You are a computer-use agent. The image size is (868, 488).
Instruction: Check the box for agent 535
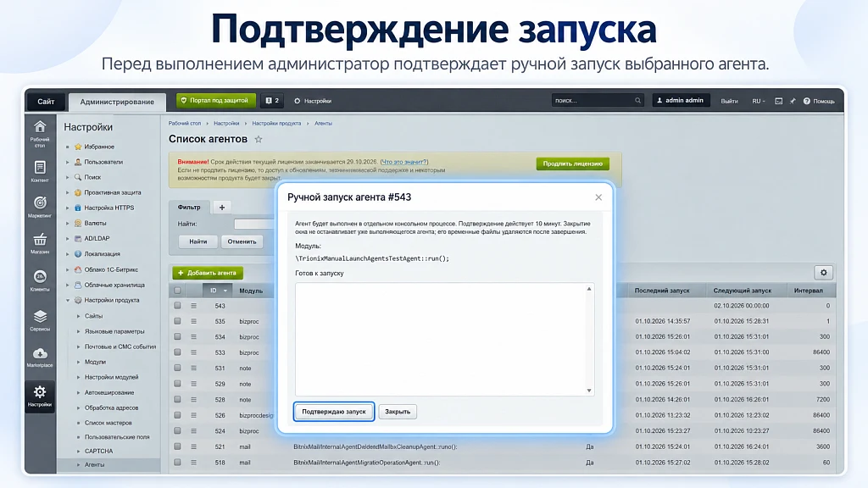(178, 321)
